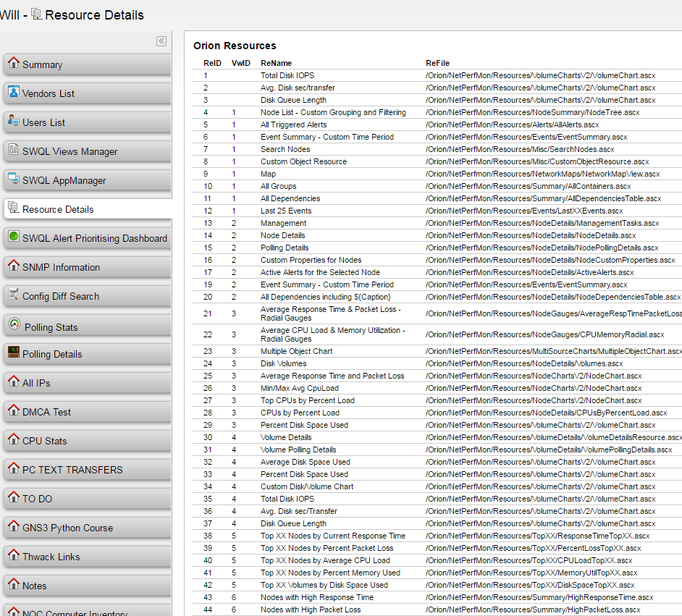Click the Notes home icon
The image size is (682, 616).
point(14,584)
